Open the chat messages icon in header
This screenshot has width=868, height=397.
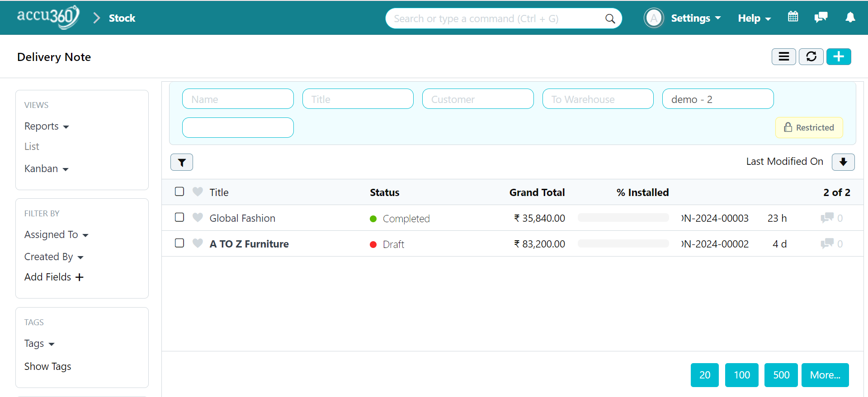click(x=821, y=17)
